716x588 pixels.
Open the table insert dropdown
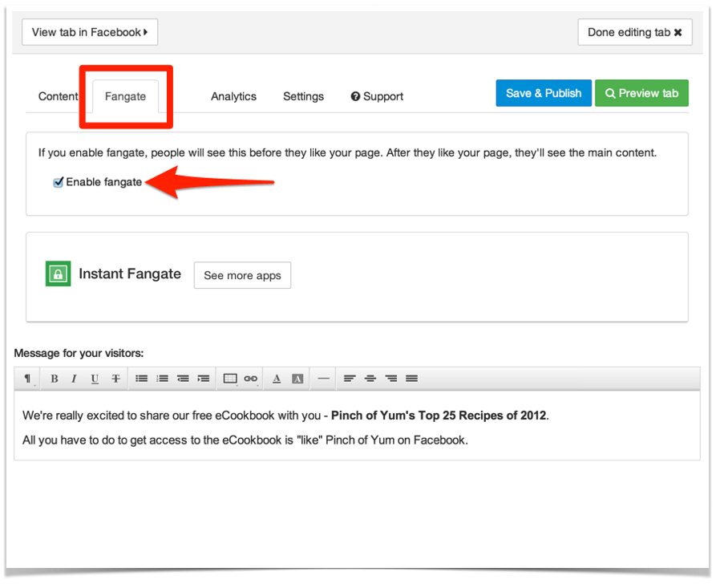click(x=230, y=379)
